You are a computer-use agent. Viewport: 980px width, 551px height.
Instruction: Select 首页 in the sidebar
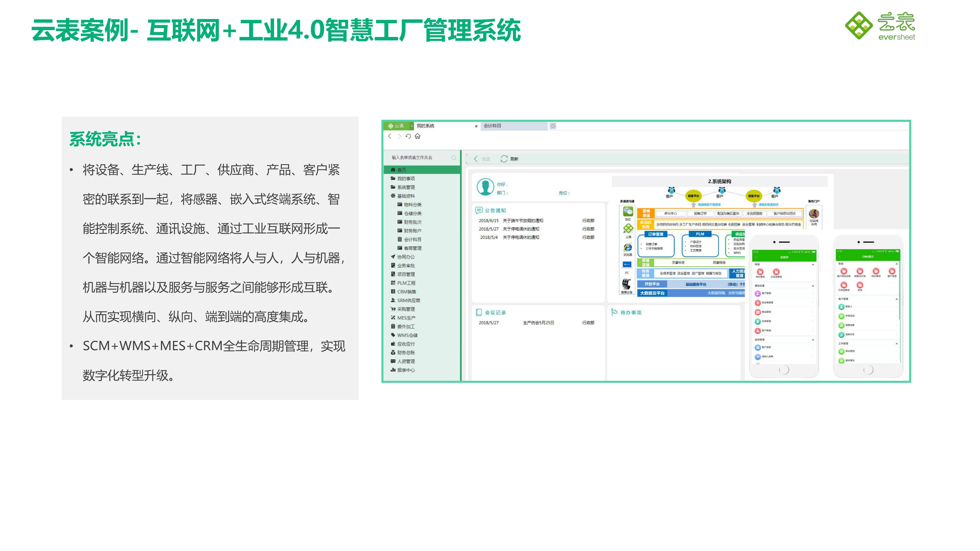(x=422, y=170)
